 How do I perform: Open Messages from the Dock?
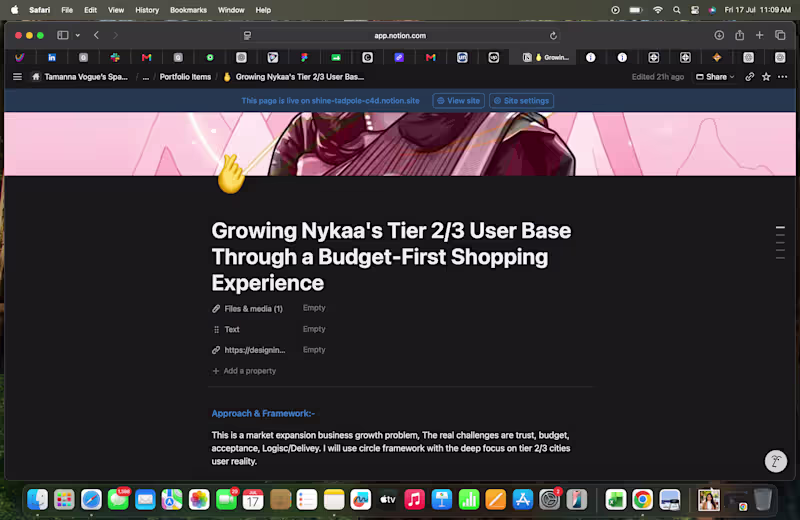pos(118,500)
